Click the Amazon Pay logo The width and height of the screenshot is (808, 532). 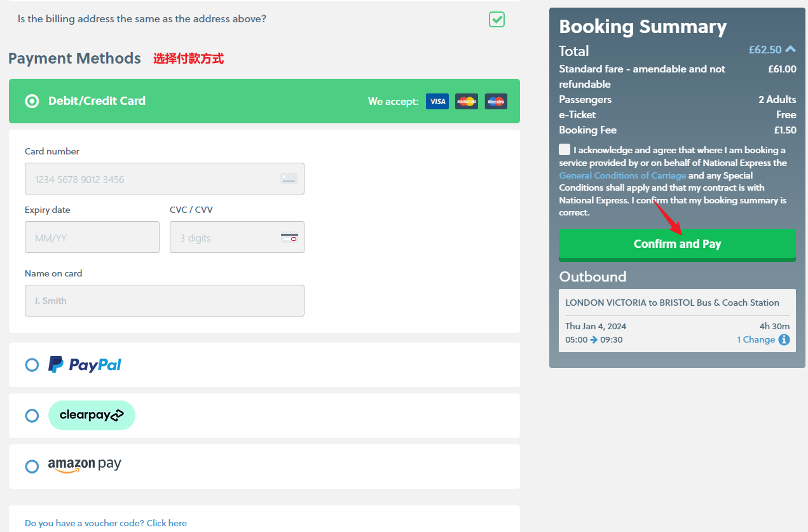pyautogui.click(x=85, y=465)
